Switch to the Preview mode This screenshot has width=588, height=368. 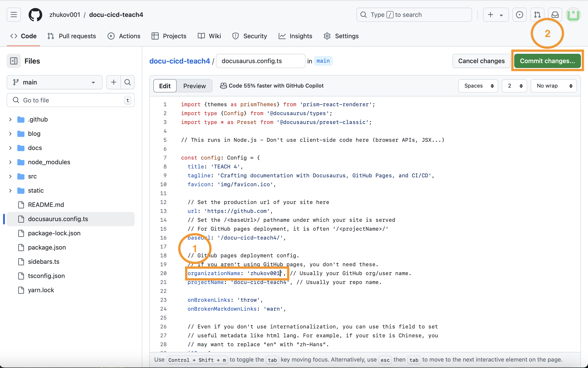coord(194,86)
